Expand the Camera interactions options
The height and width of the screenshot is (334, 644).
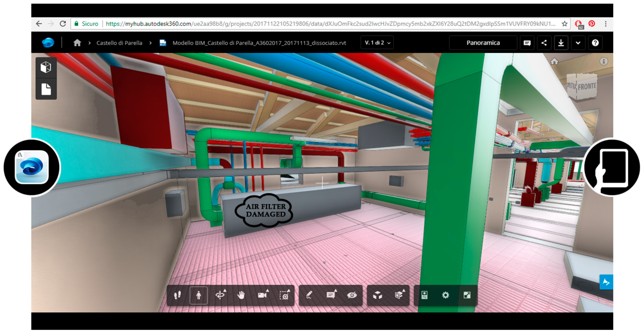pos(263,295)
